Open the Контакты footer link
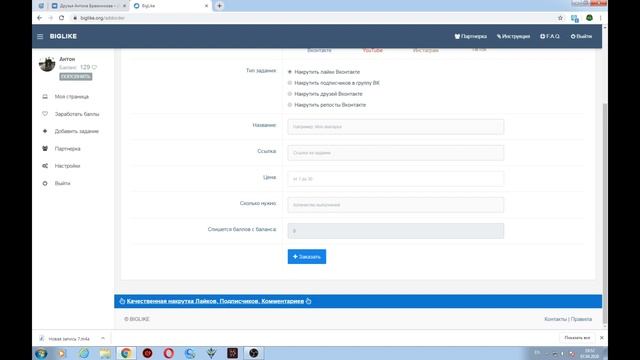The image size is (640, 360). (x=556, y=319)
